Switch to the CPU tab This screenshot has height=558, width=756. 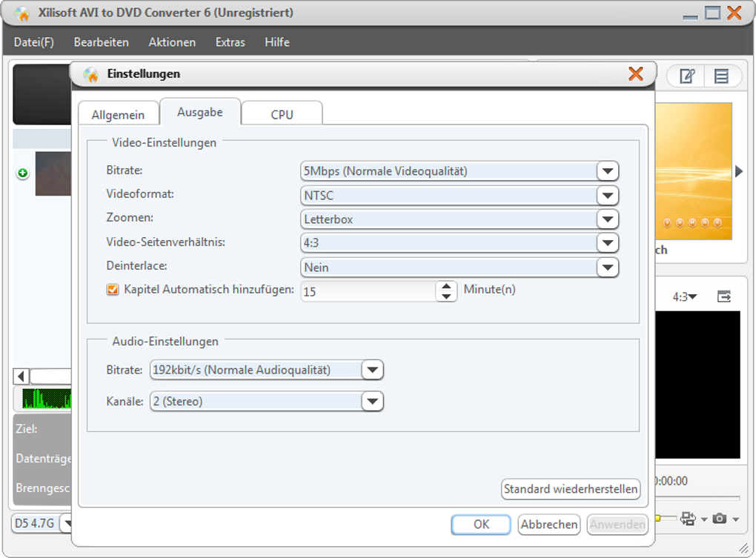(x=282, y=115)
